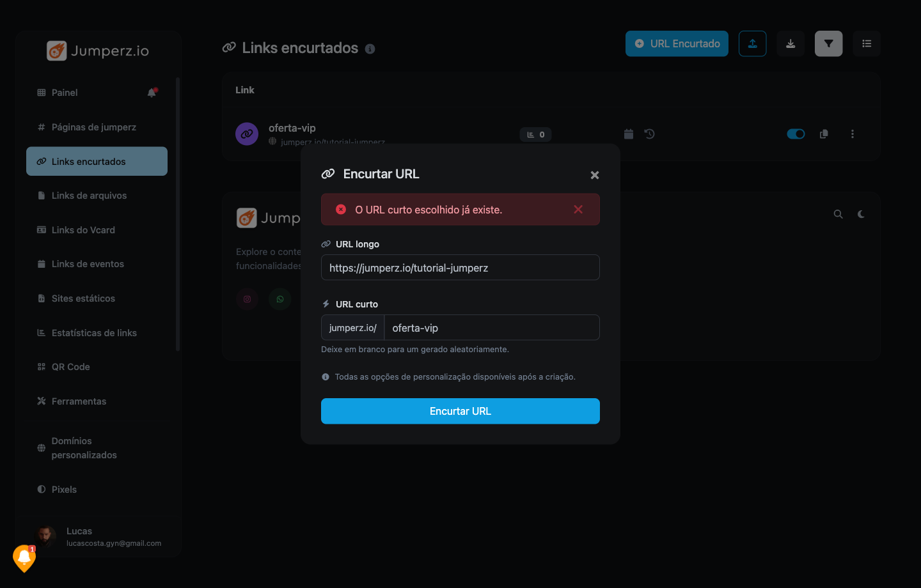The image size is (921, 588).
Task: Toggle the oferta-vip link active switch
Action: [796, 134]
